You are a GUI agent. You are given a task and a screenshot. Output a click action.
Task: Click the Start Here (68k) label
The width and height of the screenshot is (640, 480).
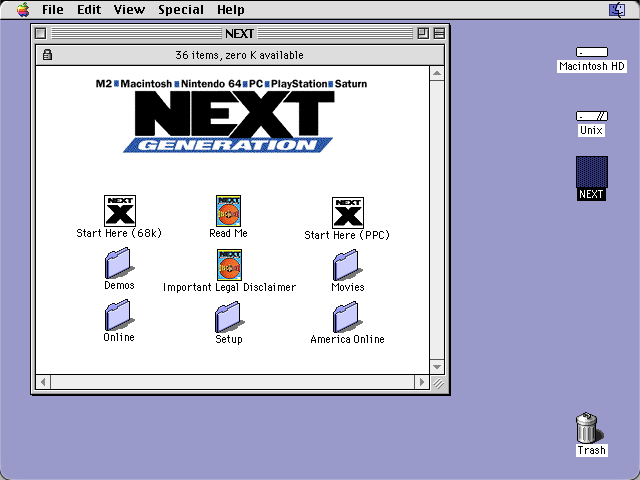119,233
